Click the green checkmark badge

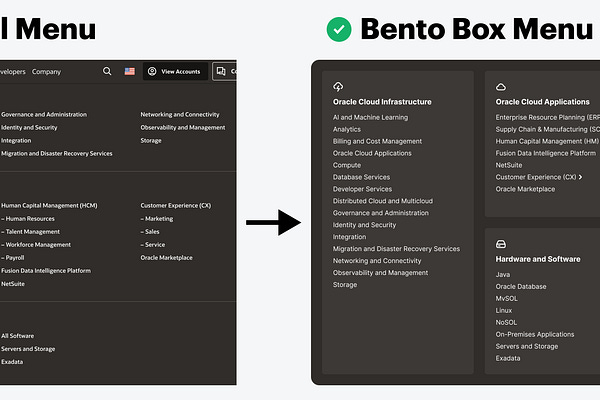pos(339,29)
